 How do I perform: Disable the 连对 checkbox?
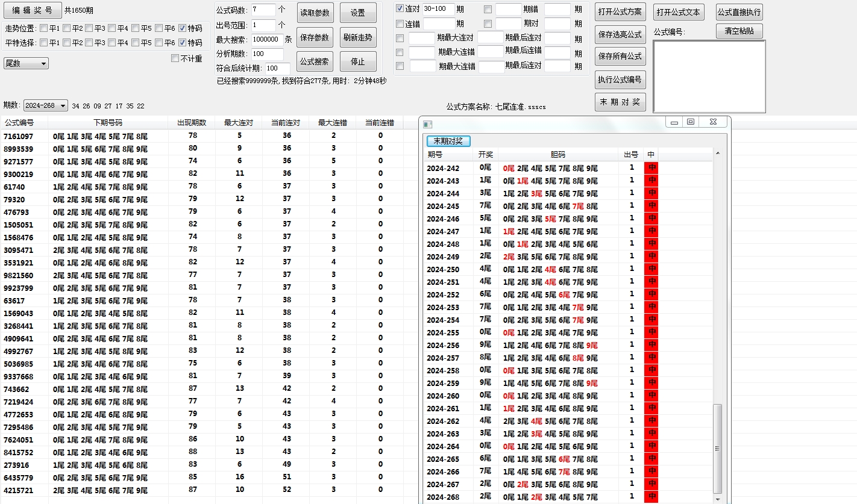[400, 9]
